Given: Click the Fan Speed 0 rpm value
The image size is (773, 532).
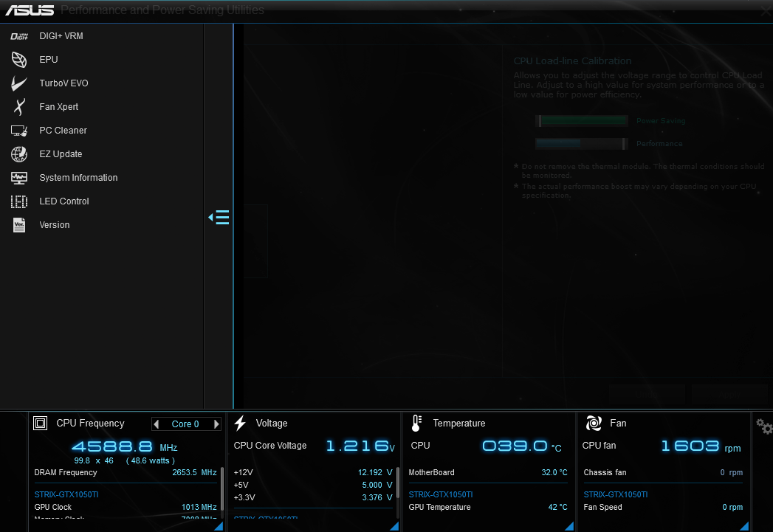Looking at the screenshot, I should 732,507.
